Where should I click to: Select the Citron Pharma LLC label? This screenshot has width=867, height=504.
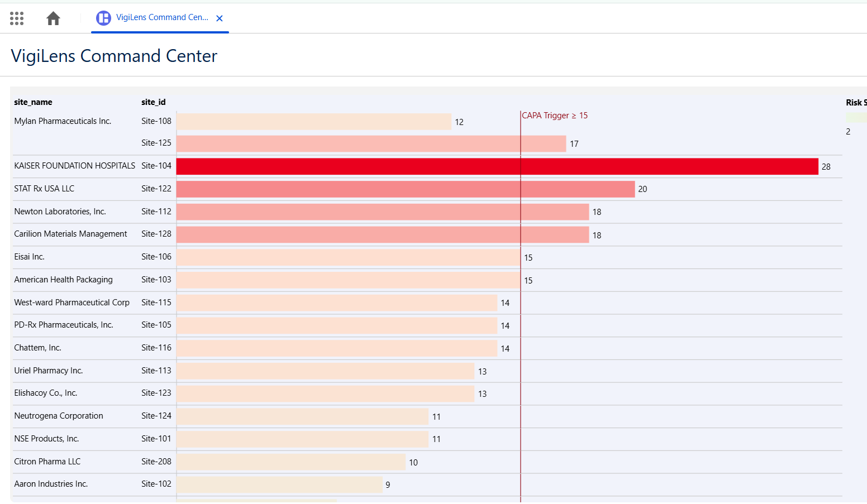47,462
